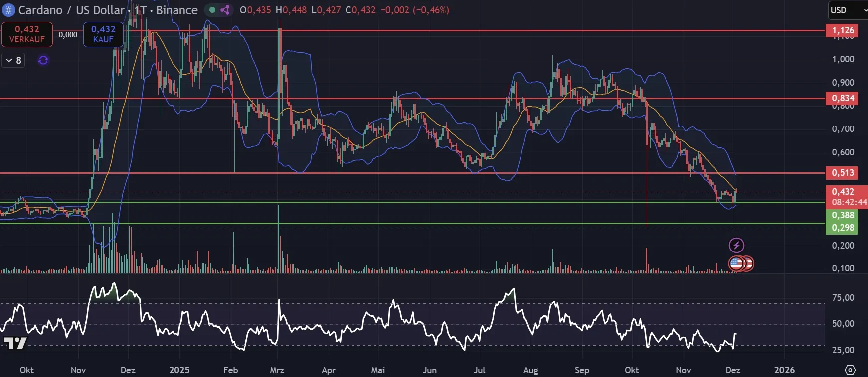Click the high value H0,448
Image resolution: width=868 pixels, height=377 pixels.
291,10
